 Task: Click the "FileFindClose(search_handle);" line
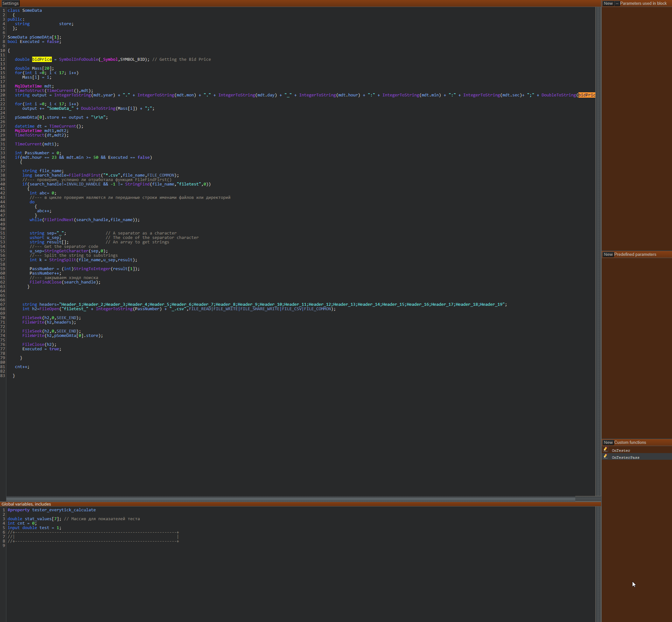(x=65, y=282)
